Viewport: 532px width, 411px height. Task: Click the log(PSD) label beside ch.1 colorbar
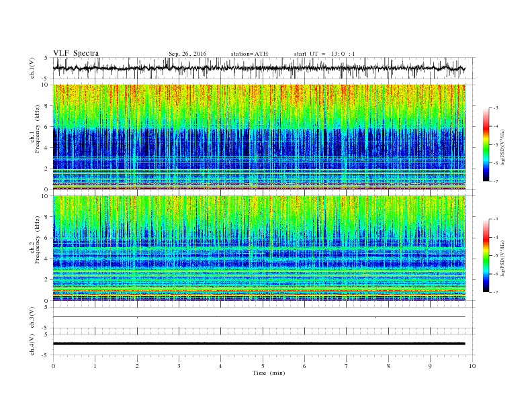[502, 147]
